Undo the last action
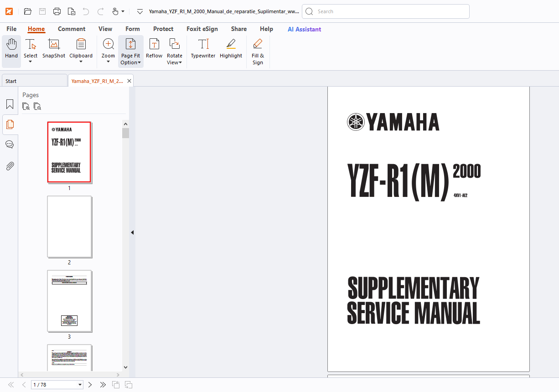 (86, 11)
